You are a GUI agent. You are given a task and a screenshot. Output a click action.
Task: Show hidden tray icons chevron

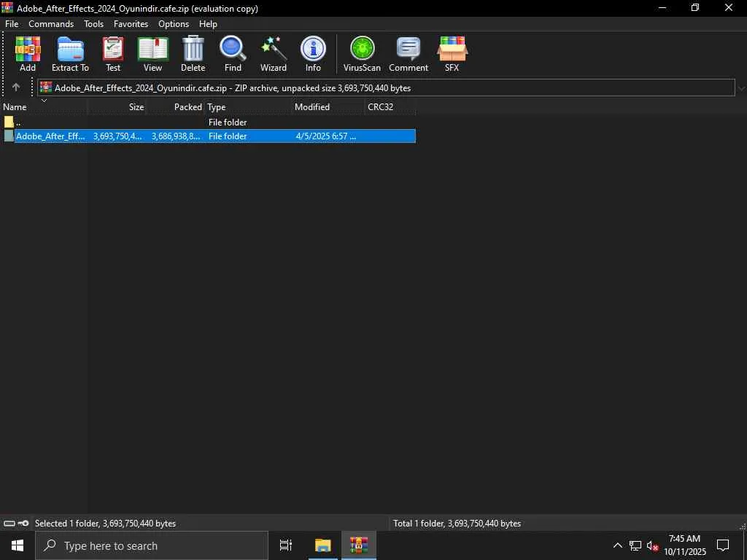point(617,545)
